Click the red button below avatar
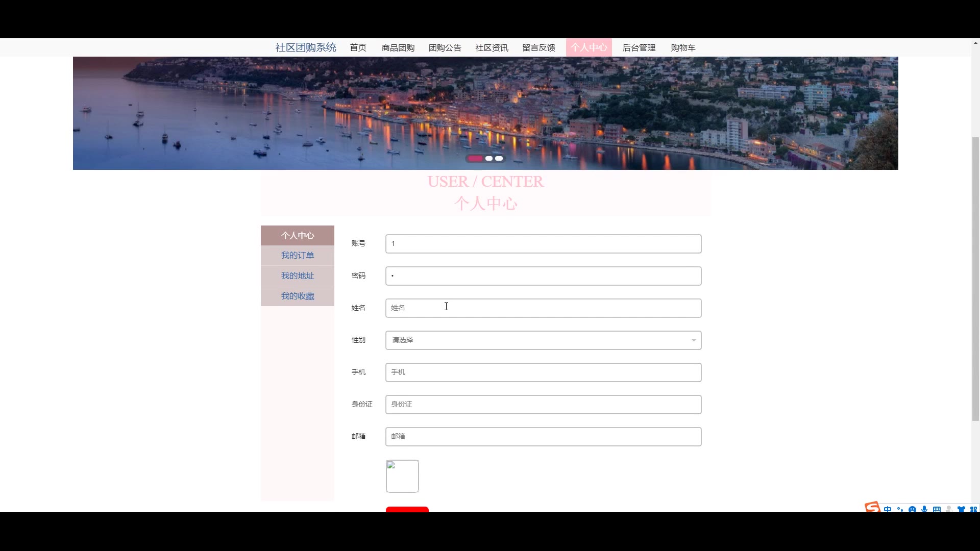Screen dimensions: 980x551 tap(407, 509)
